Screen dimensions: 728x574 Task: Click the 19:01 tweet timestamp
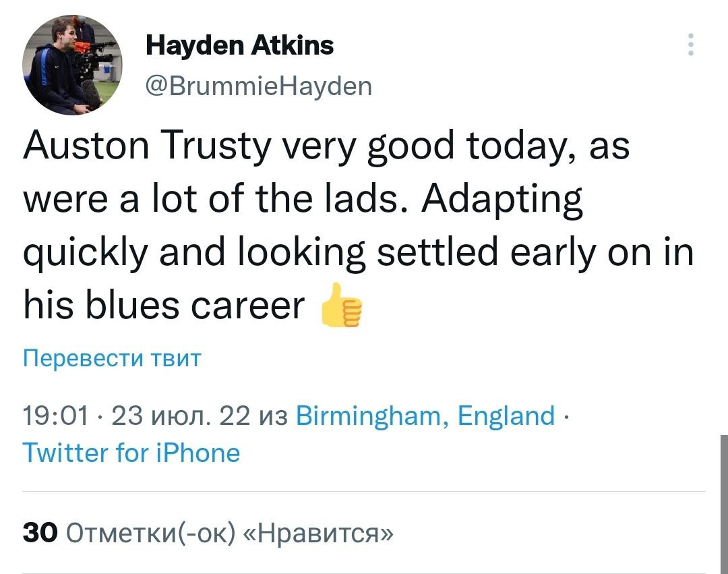[55, 415]
